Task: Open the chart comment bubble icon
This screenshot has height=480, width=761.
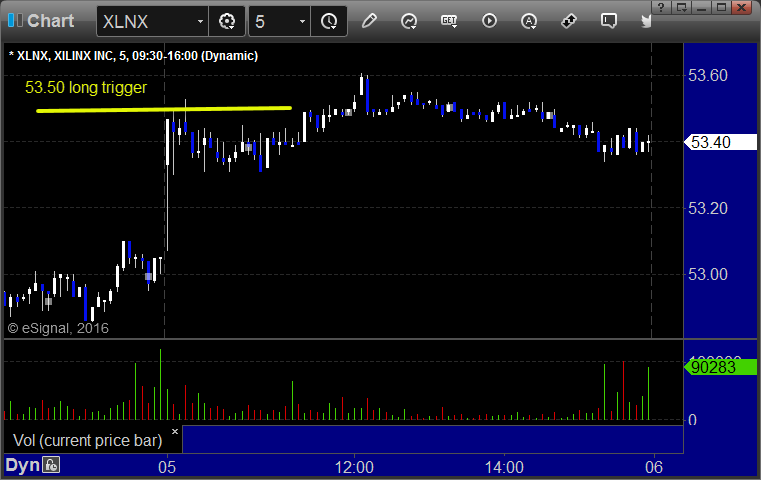Action: 608,21
